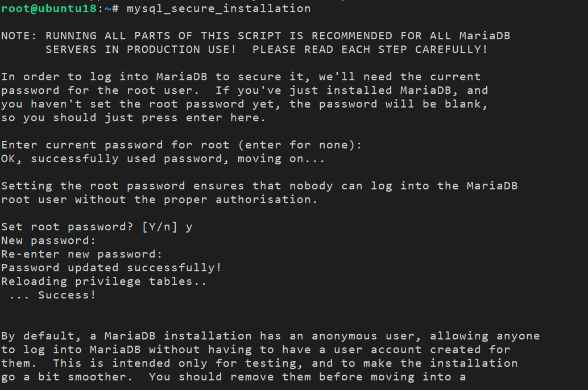Click the "OK, successfully used password" message
Screen dimensions: 588x390
coord(163,159)
